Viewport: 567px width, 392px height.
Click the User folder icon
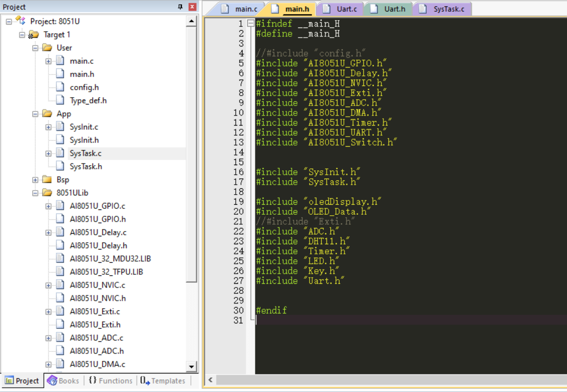pyautogui.click(x=47, y=48)
